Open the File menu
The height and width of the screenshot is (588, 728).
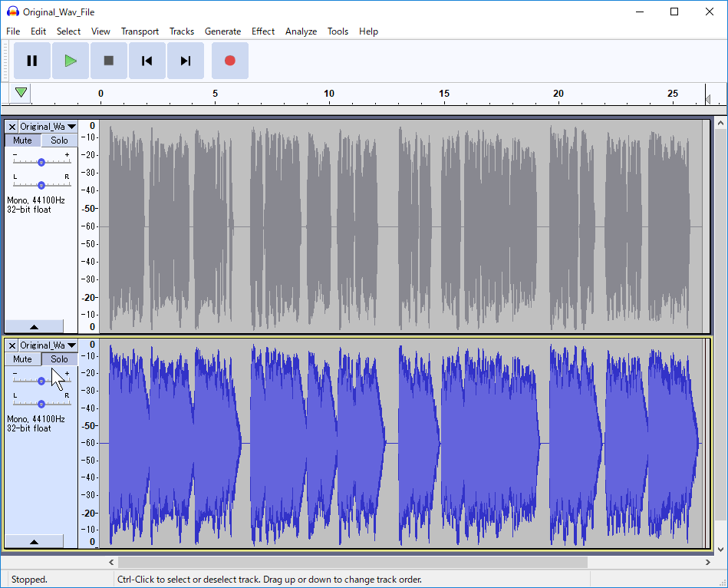[13, 31]
